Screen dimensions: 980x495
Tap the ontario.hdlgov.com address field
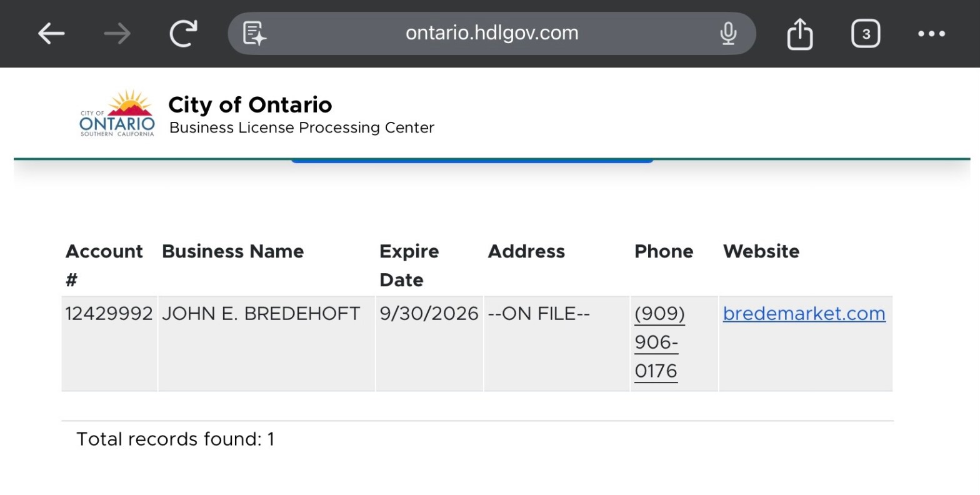[492, 33]
